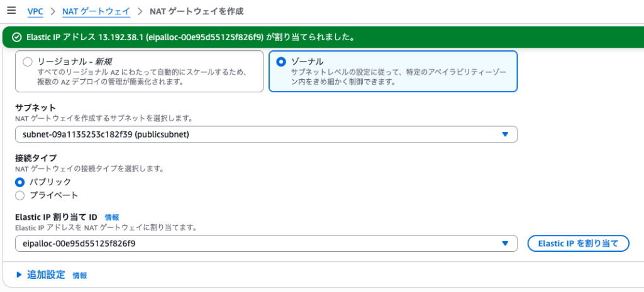Select the ゾーナル radio option
The width and height of the screenshot is (644, 292).
[281, 62]
